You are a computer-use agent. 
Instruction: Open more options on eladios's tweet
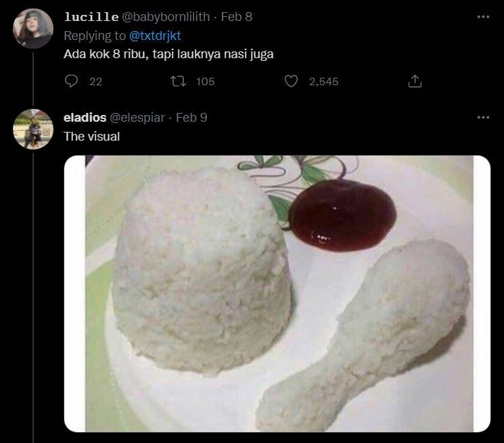482,117
